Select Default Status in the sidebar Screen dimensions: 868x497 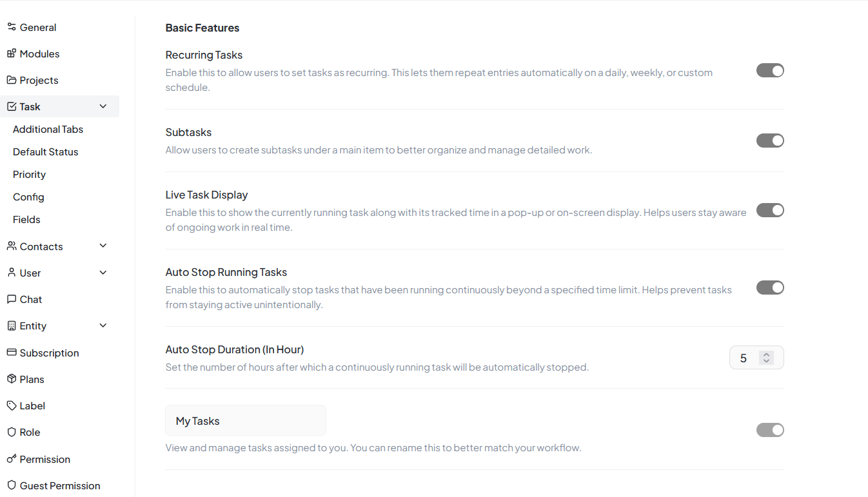pos(45,151)
